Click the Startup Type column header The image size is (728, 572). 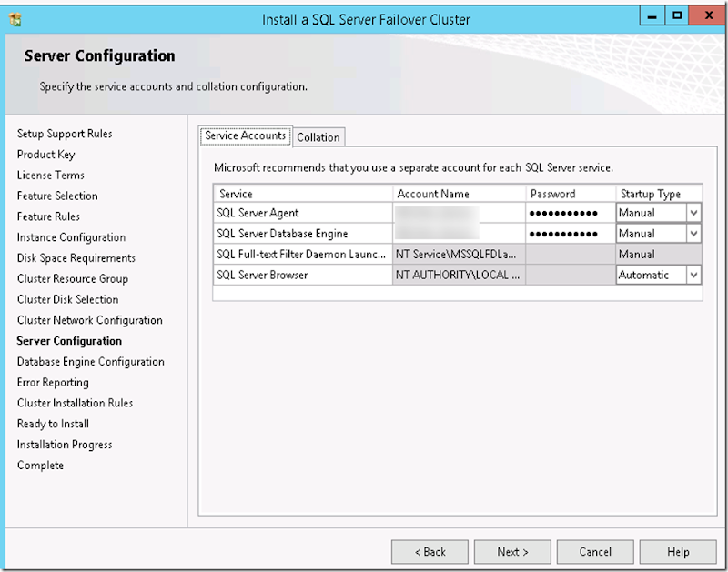click(x=659, y=194)
